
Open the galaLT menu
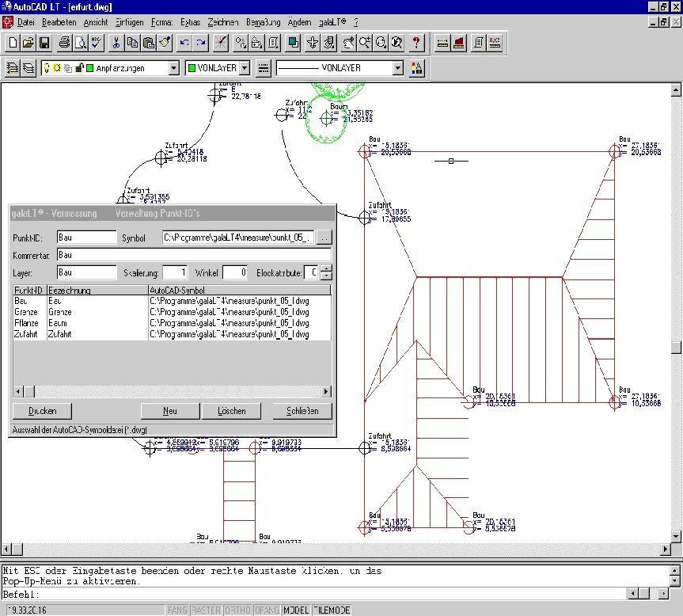coord(332,22)
